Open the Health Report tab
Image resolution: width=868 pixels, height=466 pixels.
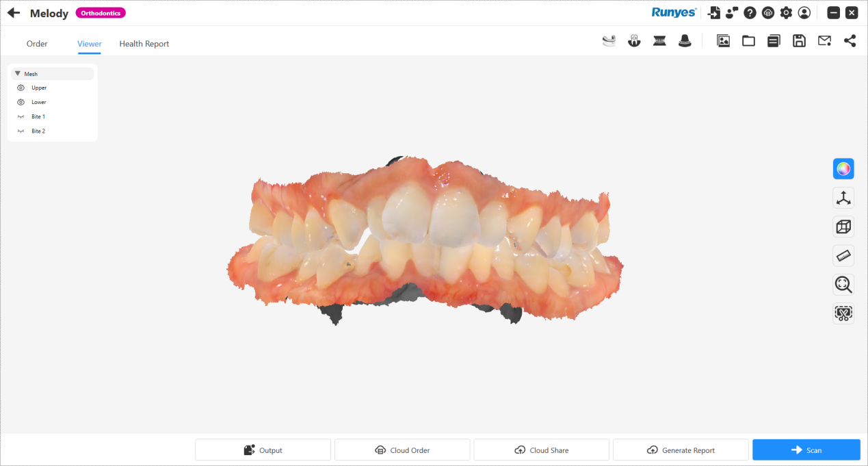click(144, 44)
